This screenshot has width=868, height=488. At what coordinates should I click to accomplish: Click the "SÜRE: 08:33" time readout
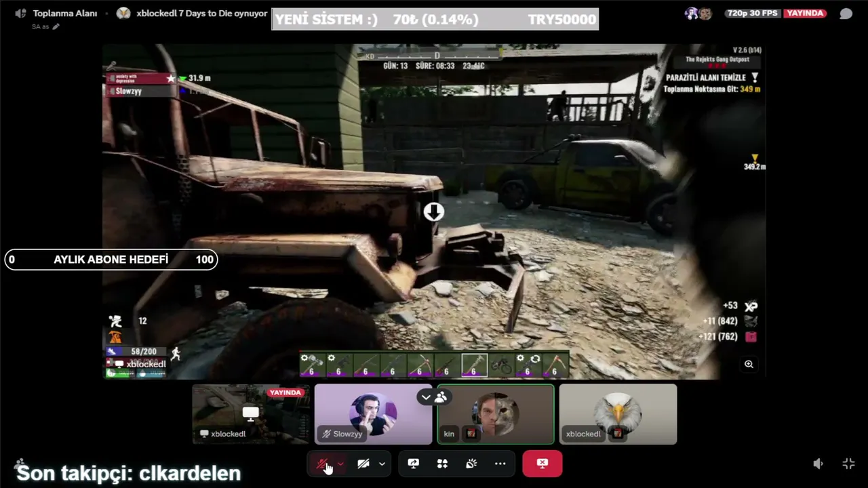pyautogui.click(x=435, y=66)
